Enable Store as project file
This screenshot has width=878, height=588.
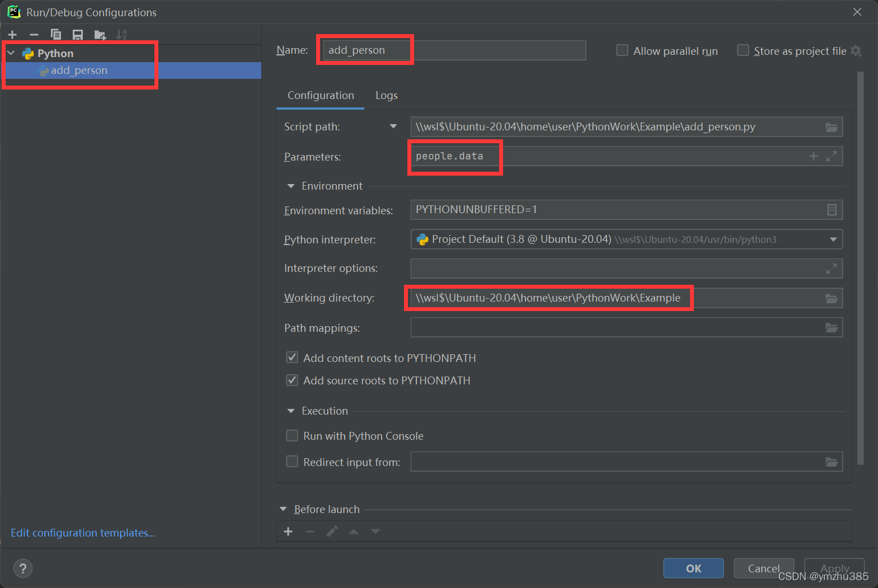743,50
